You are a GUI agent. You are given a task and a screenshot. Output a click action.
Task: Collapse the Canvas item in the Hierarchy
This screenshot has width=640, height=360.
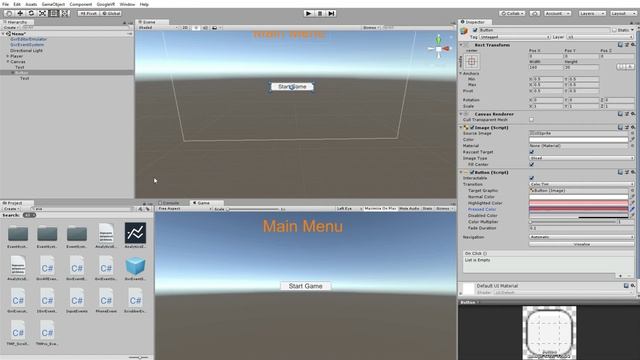[x=8, y=62]
